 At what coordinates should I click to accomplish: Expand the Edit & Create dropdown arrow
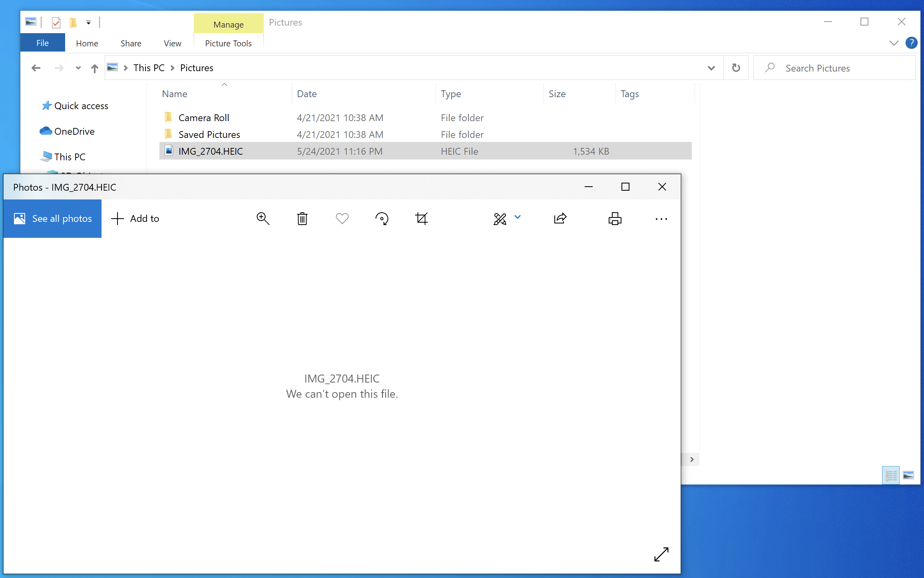point(518,217)
